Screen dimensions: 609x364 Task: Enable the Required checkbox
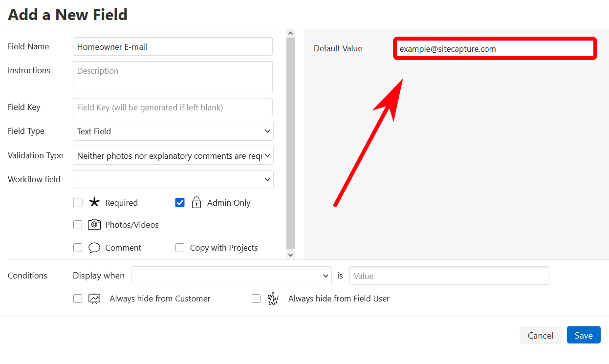coord(78,203)
